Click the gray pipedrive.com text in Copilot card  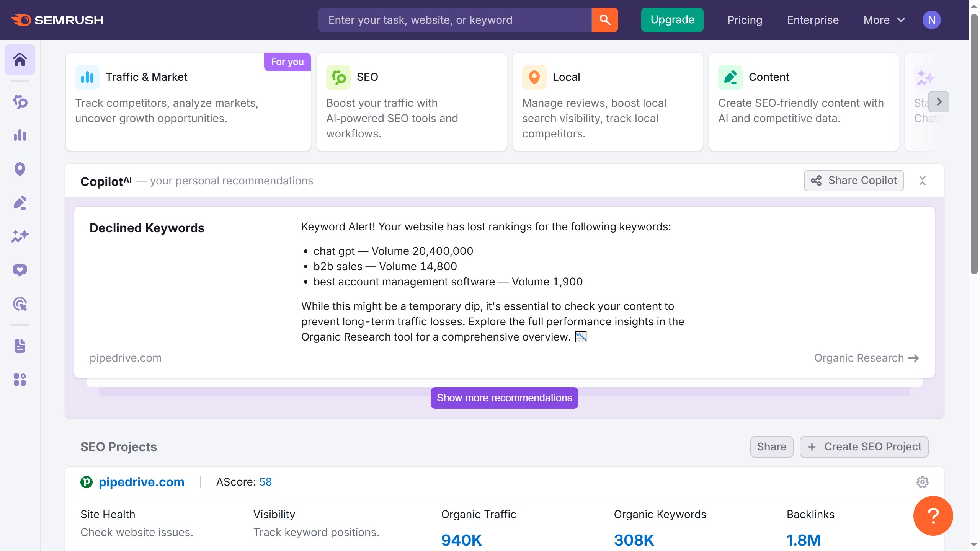[x=126, y=358]
